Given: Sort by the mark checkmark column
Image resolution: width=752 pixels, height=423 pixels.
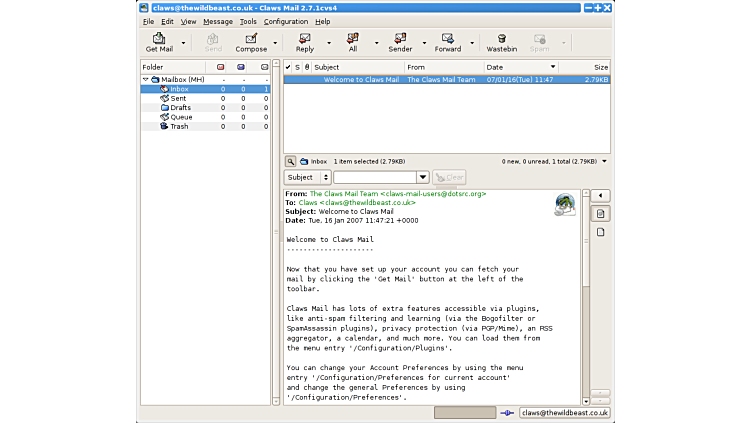Looking at the screenshot, I should 288,67.
